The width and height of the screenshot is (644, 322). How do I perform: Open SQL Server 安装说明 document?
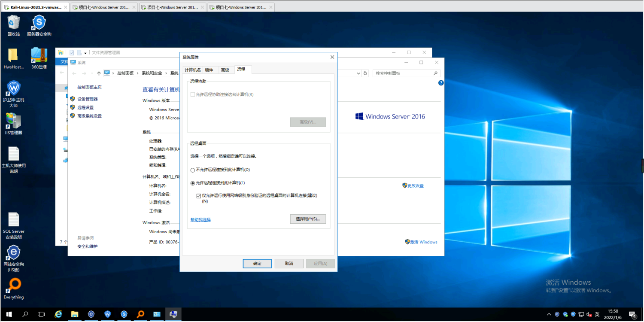14,226
